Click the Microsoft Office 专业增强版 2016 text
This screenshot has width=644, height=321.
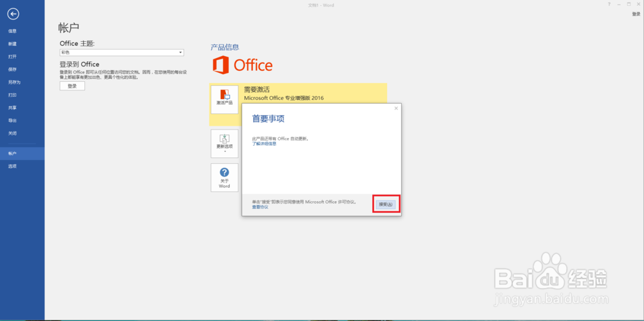coord(284,98)
